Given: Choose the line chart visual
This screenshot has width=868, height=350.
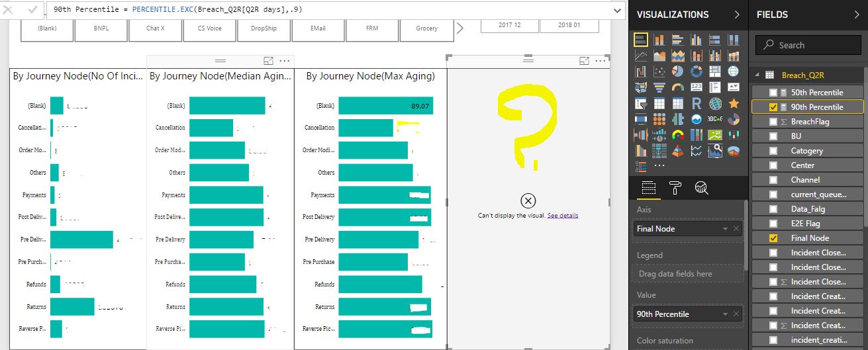Looking at the screenshot, I should tap(641, 56).
